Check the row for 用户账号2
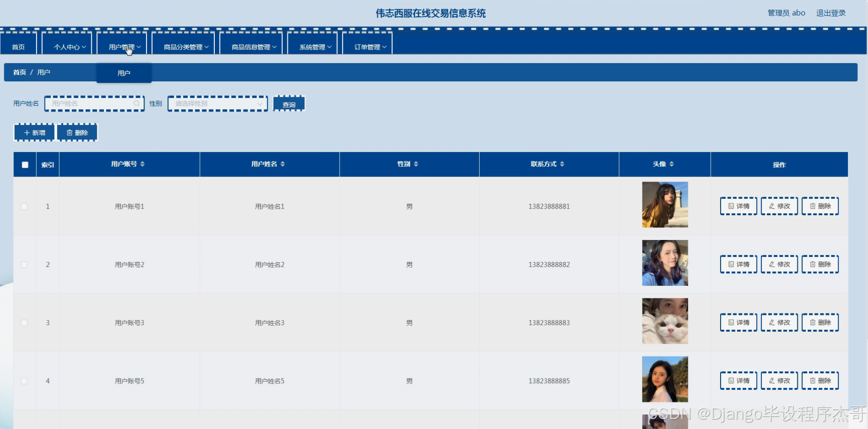The width and height of the screenshot is (868, 429). [x=24, y=265]
